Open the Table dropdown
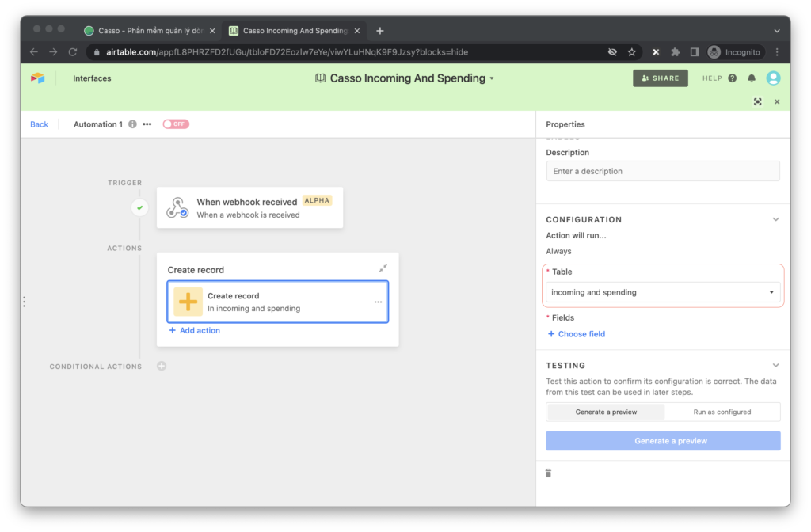811x532 pixels. point(663,292)
